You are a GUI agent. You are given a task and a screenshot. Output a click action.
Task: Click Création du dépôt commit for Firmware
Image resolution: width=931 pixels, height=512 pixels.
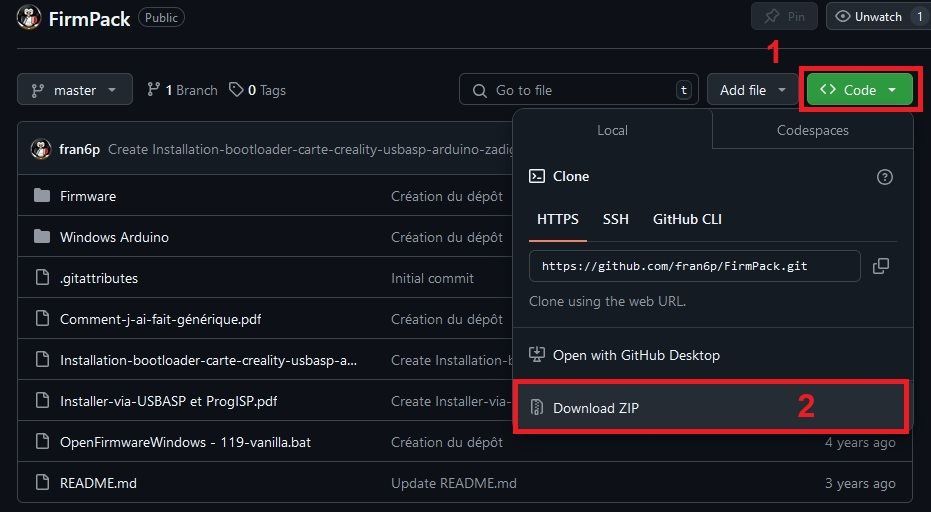(x=447, y=196)
